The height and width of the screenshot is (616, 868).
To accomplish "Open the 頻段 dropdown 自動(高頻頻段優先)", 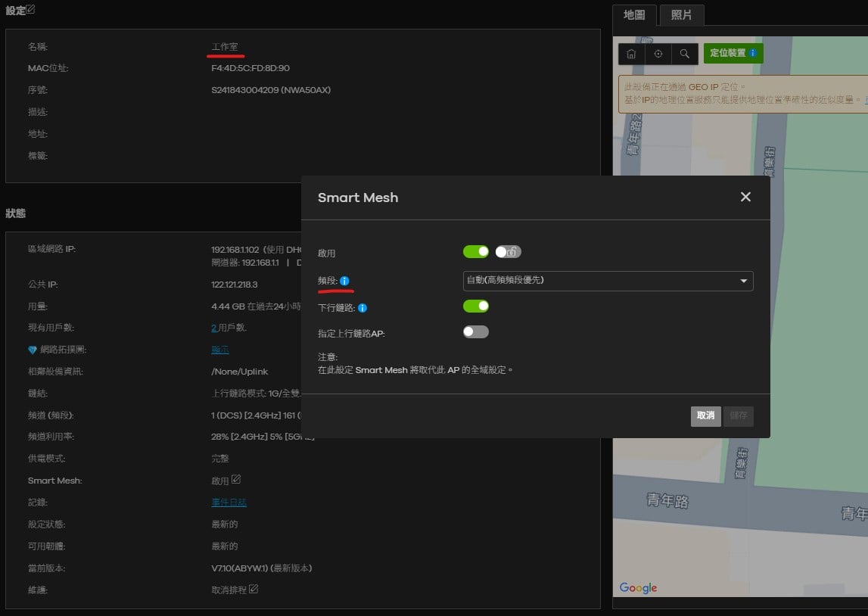I will [x=608, y=282].
